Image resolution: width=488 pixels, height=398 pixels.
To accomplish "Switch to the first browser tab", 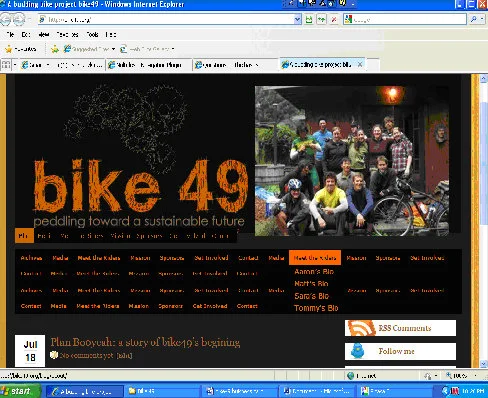I will pos(62,65).
